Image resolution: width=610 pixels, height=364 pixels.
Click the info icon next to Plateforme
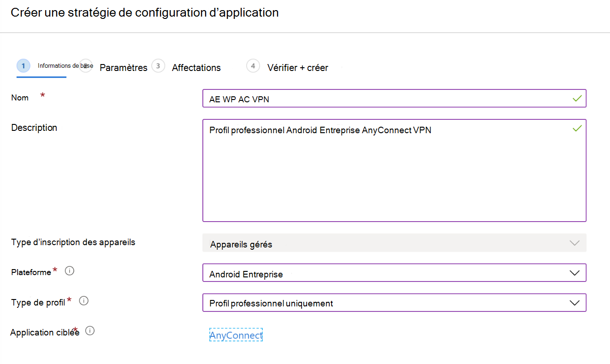click(x=70, y=271)
